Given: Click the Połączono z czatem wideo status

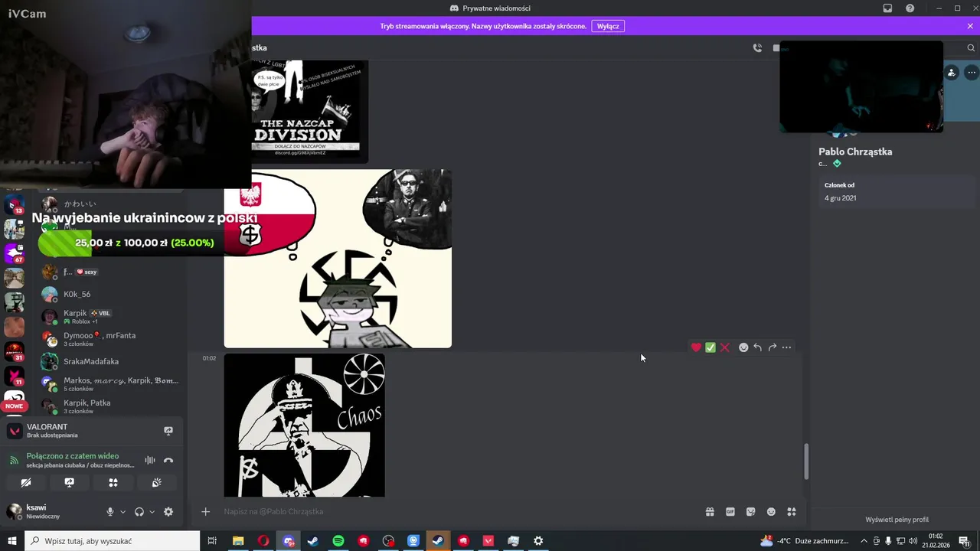Looking at the screenshot, I should (72, 456).
